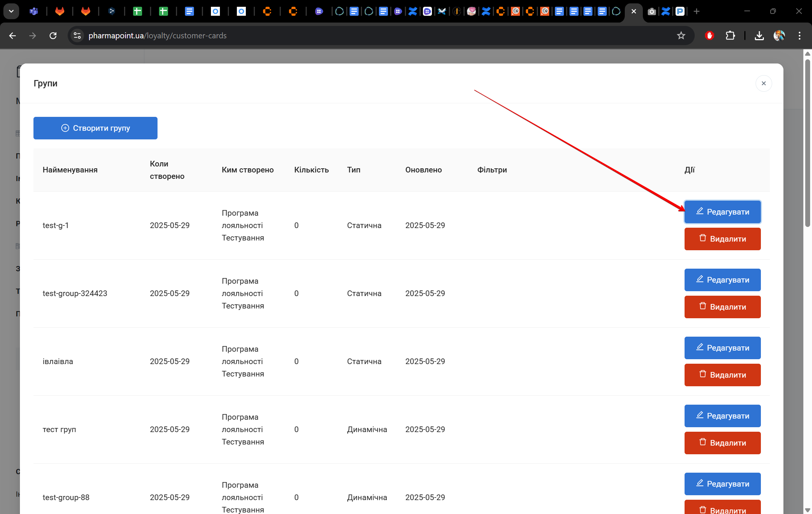Edit the test-group-324423 group
This screenshot has height=514, width=812.
pyautogui.click(x=722, y=280)
